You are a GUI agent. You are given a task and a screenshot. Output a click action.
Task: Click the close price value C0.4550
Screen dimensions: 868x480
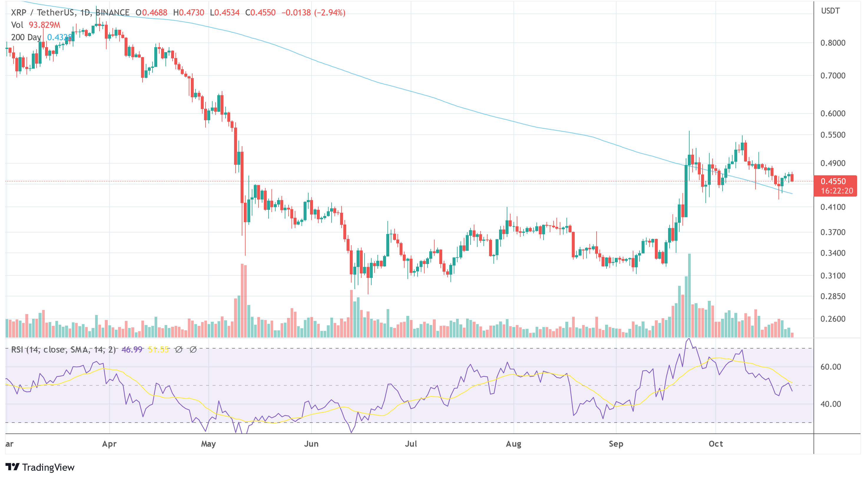[261, 12]
